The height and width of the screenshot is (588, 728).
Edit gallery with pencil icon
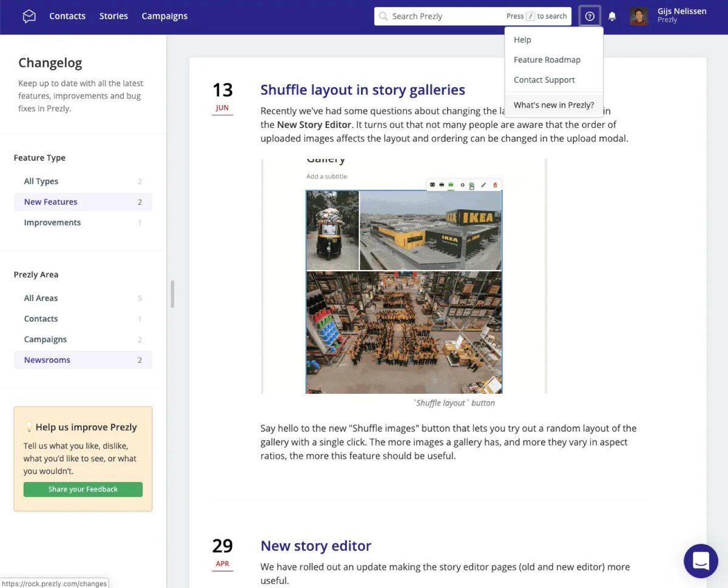[x=484, y=184]
